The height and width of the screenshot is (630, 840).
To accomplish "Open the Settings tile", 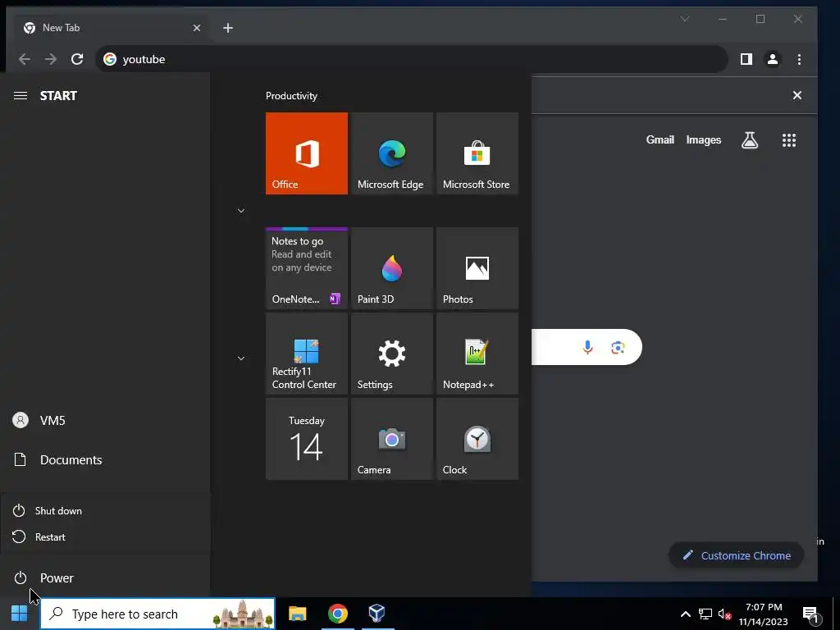I will pos(391,354).
